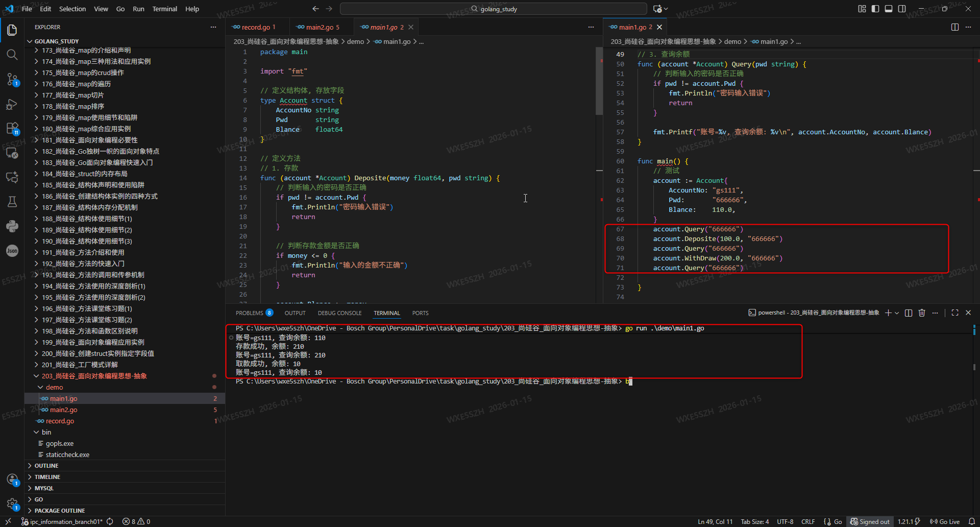Switch to the PROBLEMS panel tab
Viewport: 980px width, 527px height.
[254, 313]
